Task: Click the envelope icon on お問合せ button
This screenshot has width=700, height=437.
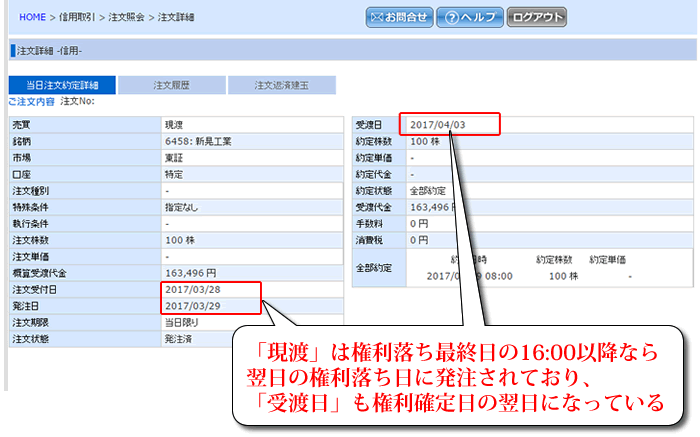Action: click(376, 17)
